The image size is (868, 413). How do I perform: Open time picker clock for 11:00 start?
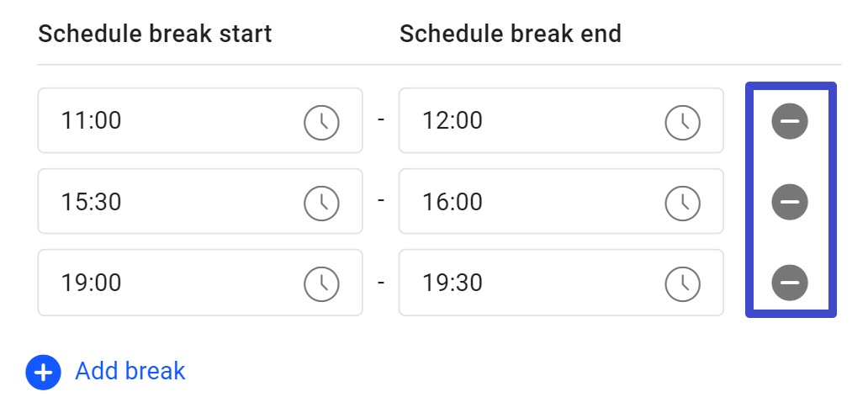pyautogui.click(x=321, y=122)
